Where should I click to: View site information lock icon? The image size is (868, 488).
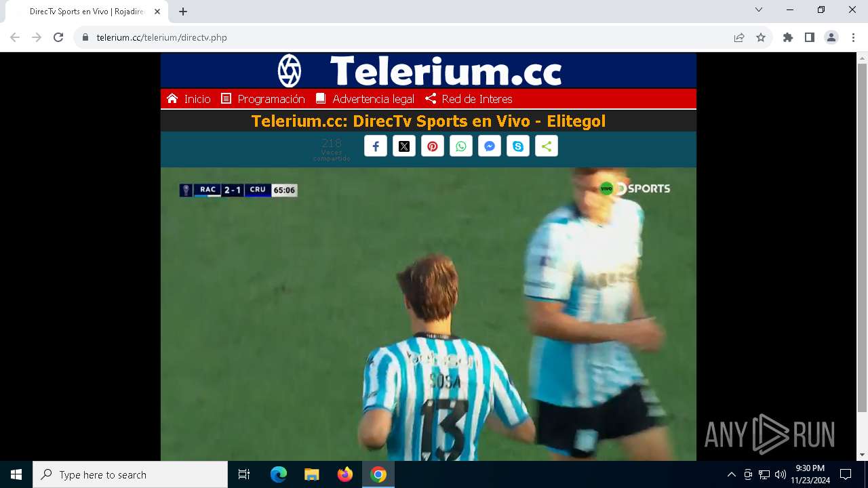coord(85,37)
